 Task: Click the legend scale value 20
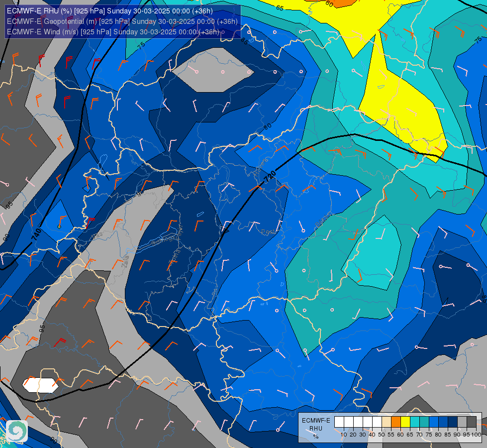353,435
